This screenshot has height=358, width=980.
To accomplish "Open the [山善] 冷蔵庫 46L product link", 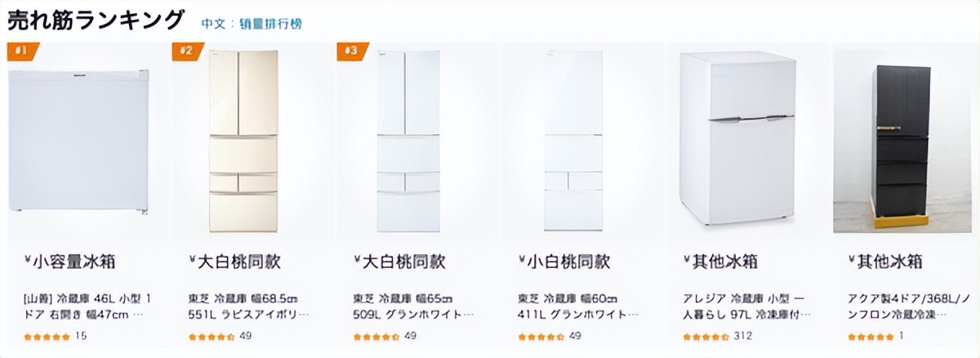I will [85, 307].
